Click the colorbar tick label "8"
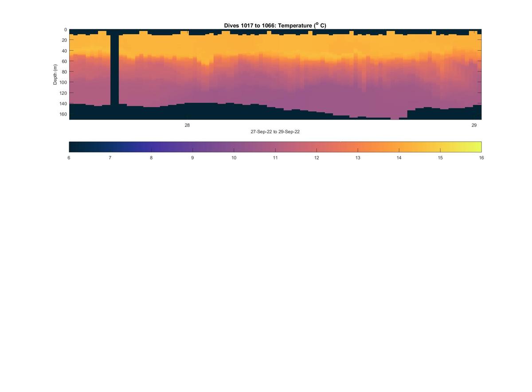Screen dimensions: 532x392 point(151,158)
